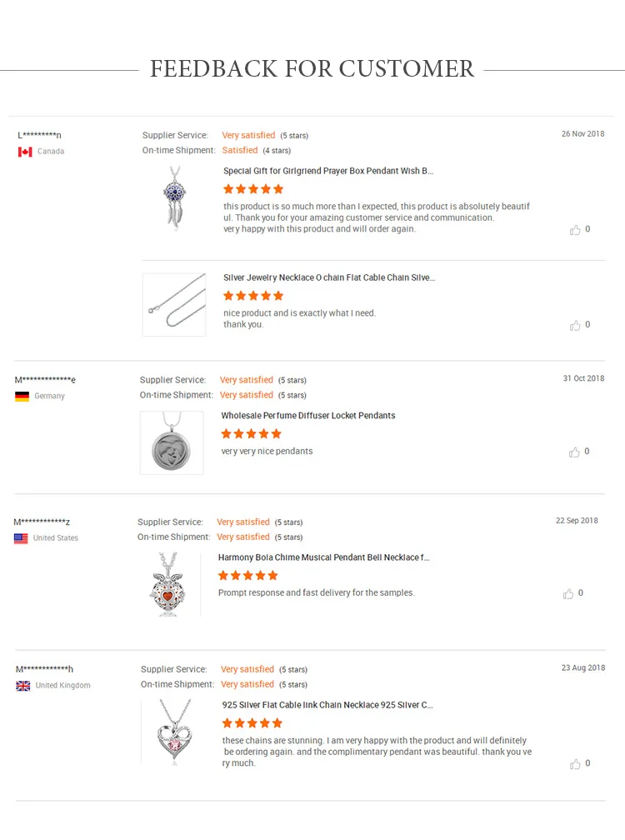
Task: Open Wholesale Perfume Diffuser Locket Pendants link
Action: [x=308, y=416]
